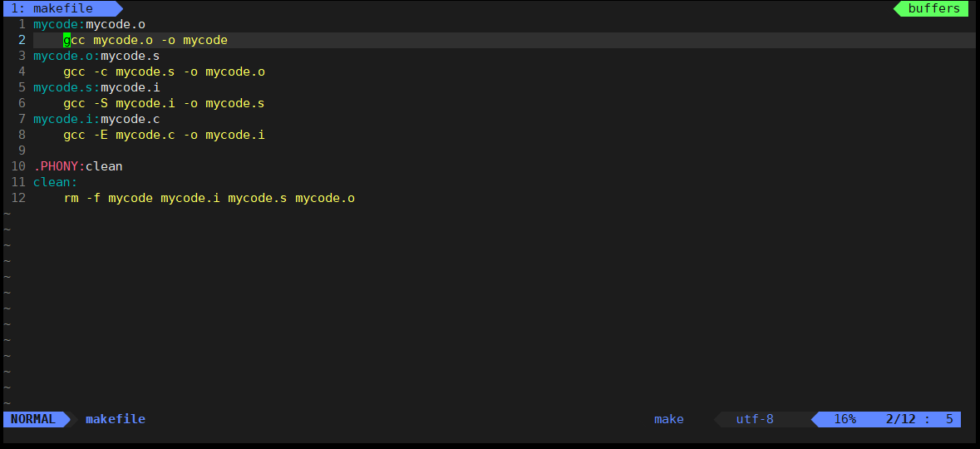This screenshot has height=449, width=980.
Task: Click the '-E' flag on line 8
Action: tap(101, 135)
